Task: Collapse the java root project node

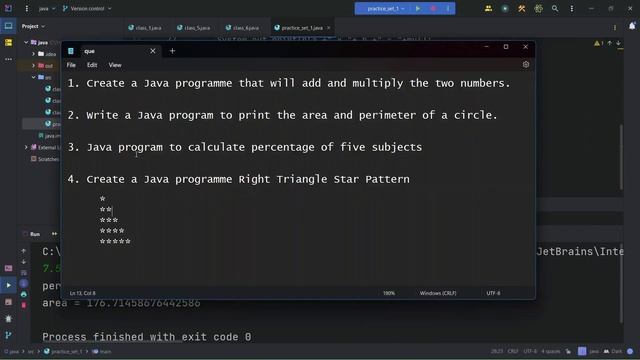Action: (x=26, y=42)
